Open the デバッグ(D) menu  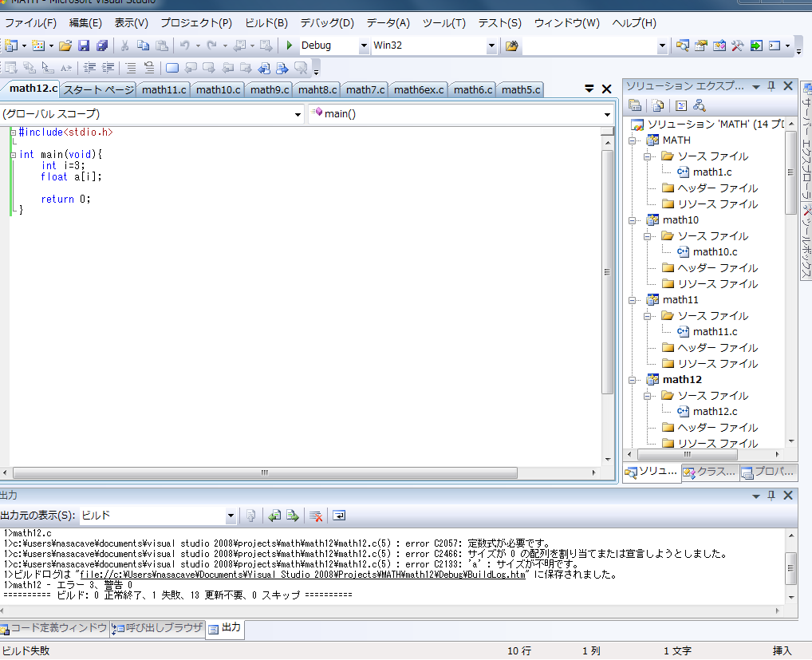coord(327,23)
